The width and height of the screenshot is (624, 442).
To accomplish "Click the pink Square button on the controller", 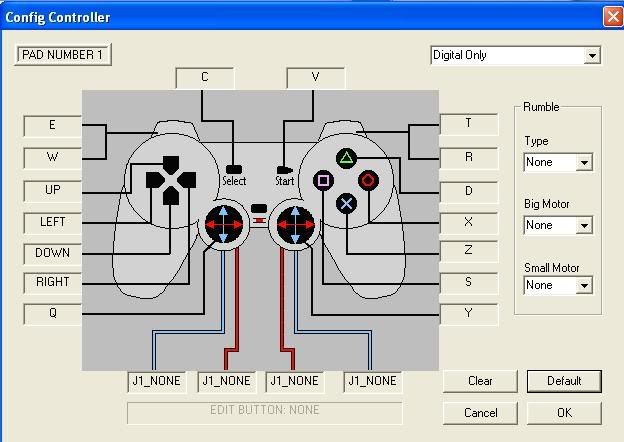I will [x=324, y=181].
